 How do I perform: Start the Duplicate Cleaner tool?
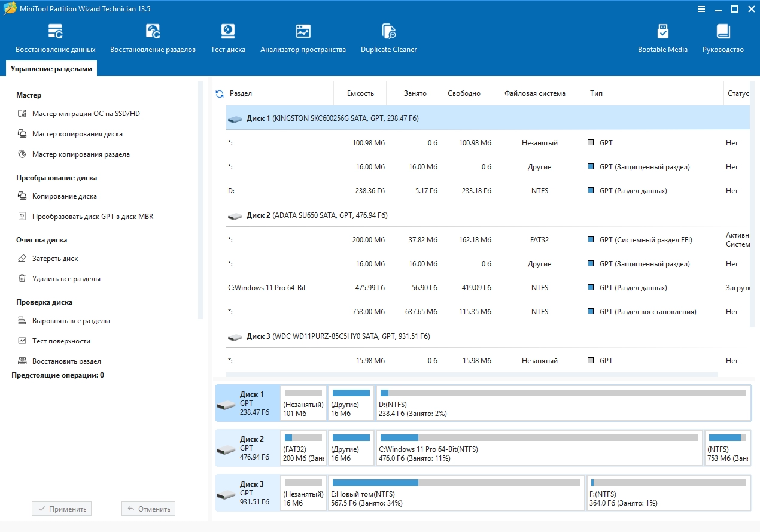[x=388, y=38]
